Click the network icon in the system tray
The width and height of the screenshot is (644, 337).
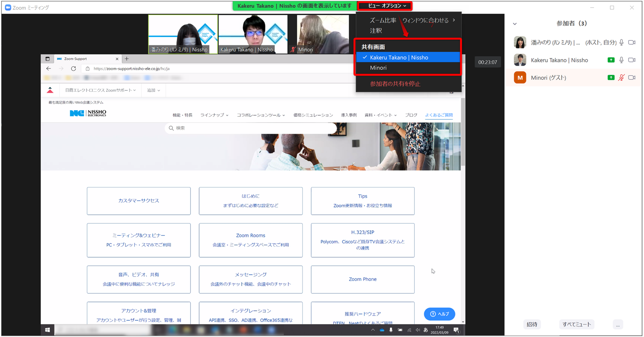pos(409,330)
